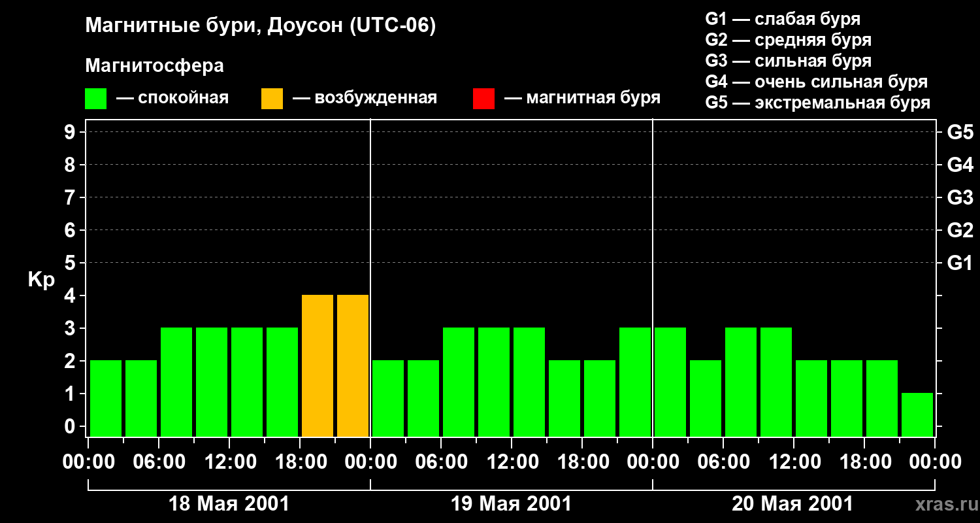Click the '06:00' tick label under 18 Мая
This screenshot has width=980, height=523.
point(159,462)
